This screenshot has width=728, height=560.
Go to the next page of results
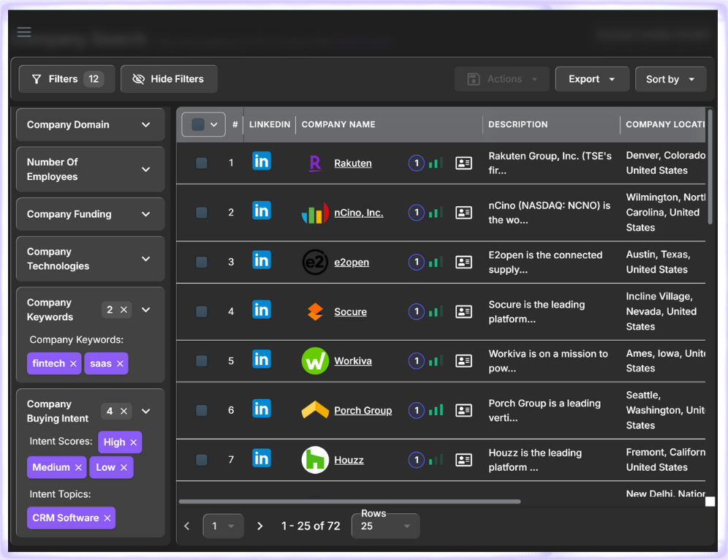click(259, 526)
